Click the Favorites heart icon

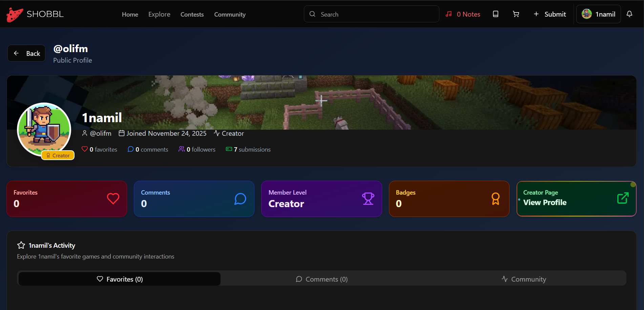point(113,199)
